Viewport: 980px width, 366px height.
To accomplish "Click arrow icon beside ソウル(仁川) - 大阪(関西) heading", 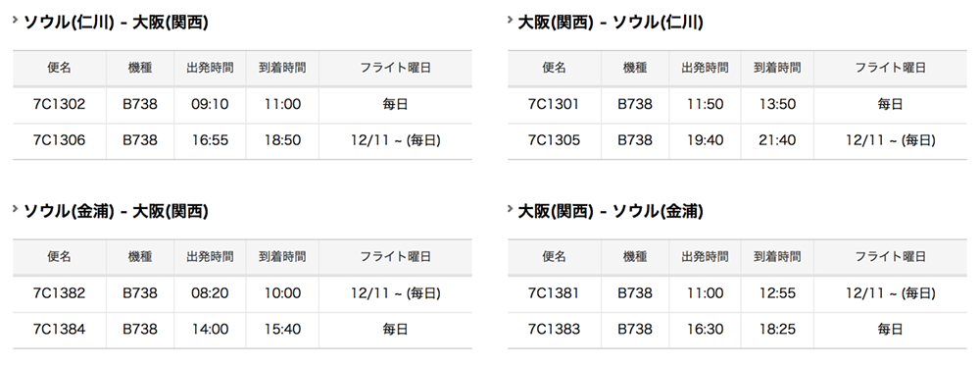I will pyautogui.click(x=15, y=20).
